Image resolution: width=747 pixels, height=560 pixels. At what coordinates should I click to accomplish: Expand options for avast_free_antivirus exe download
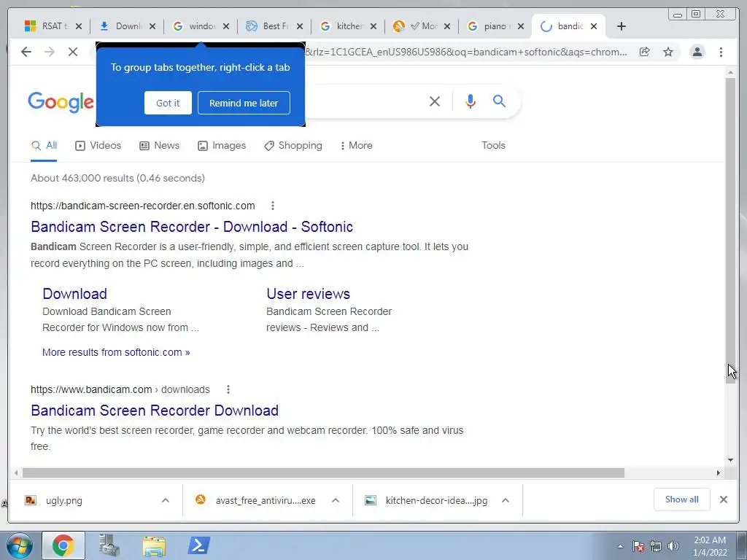[x=336, y=500]
